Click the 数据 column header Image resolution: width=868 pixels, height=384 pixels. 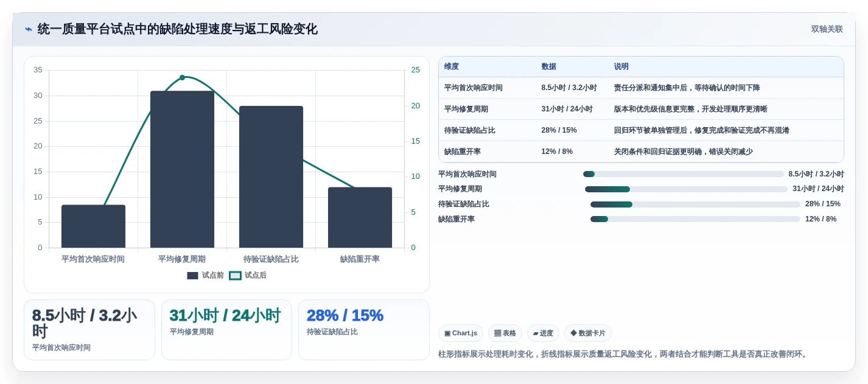click(548, 67)
